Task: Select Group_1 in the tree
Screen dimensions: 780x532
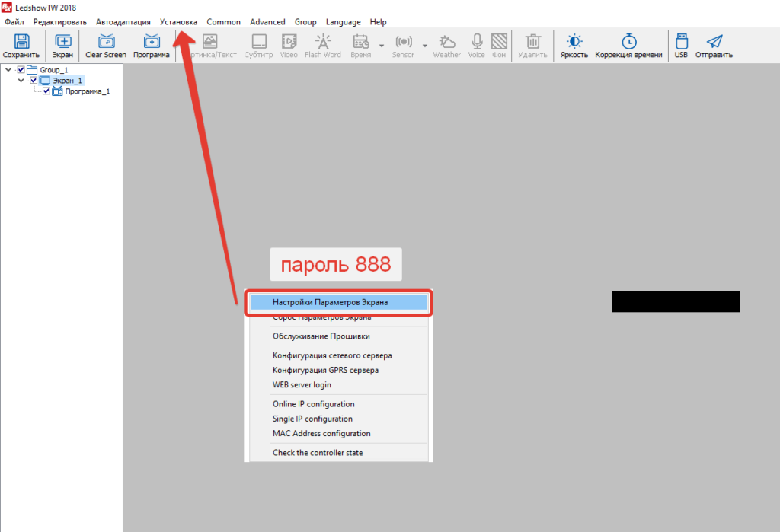Action: 54,69
